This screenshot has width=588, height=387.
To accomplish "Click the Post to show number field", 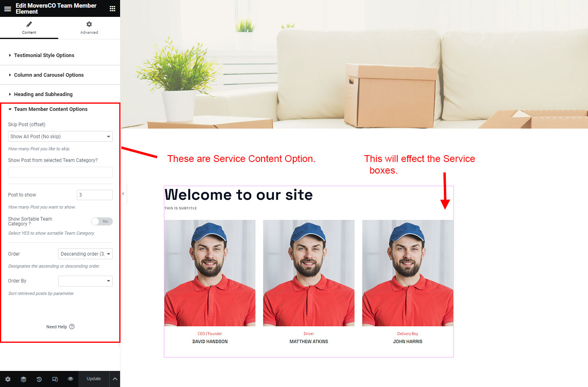I will tap(95, 195).
